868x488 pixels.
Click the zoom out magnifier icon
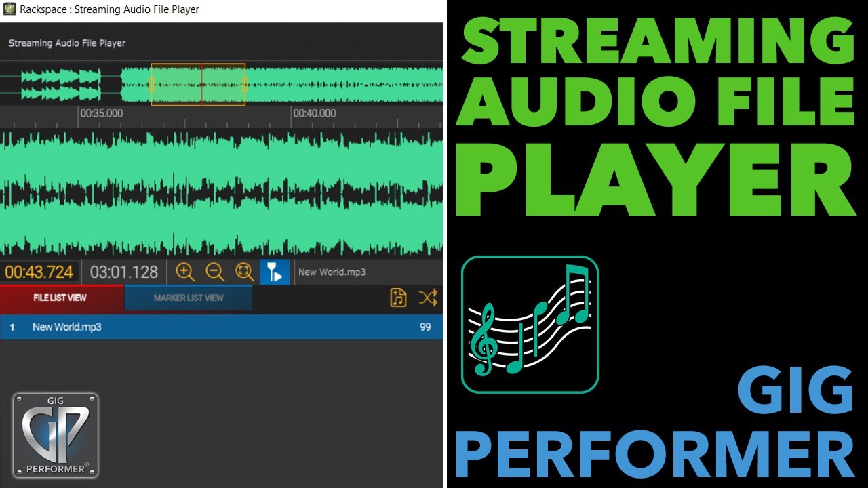click(215, 272)
